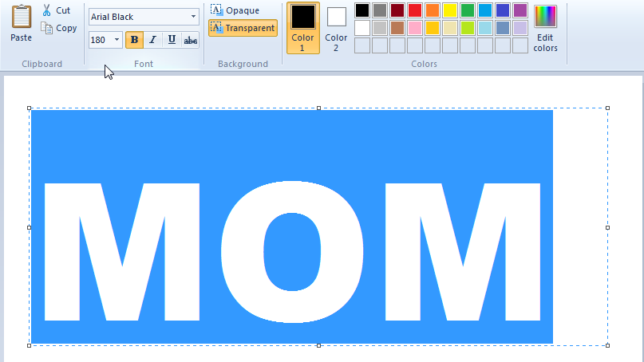Click the right-middle handle of the text box

click(607, 227)
